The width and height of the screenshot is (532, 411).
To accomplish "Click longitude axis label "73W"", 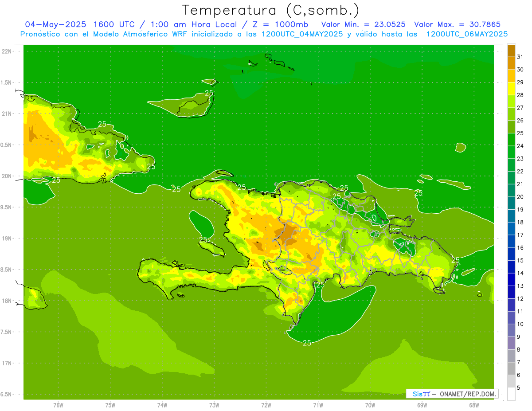I will click(214, 405).
